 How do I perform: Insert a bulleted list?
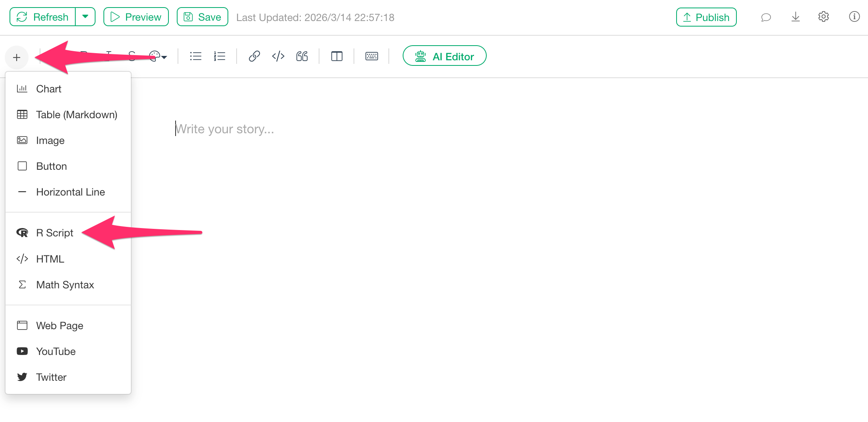click(x=195, y=56)
